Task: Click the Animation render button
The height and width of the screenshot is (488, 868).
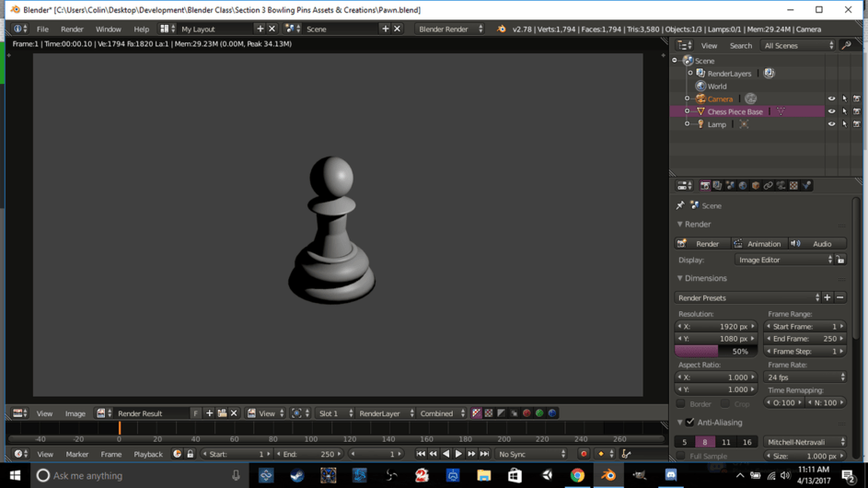Action: pyautogui.click(x=757, y=244)
